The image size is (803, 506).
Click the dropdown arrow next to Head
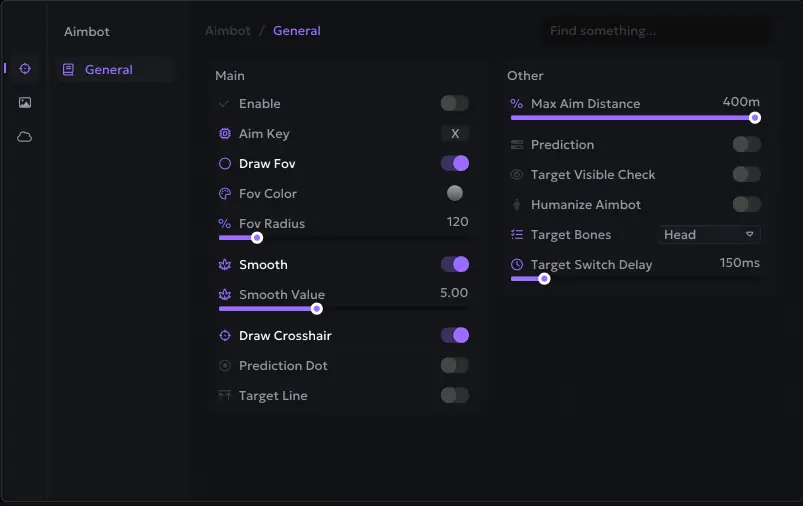tap(750, 234)
